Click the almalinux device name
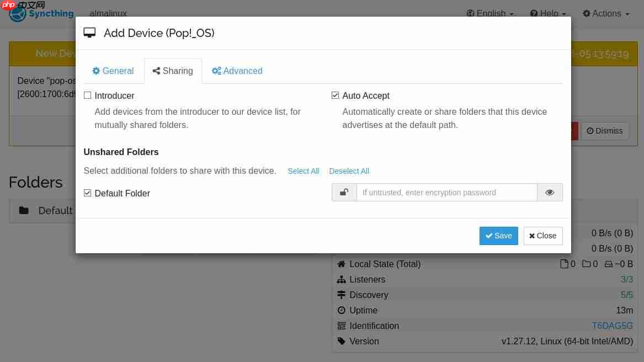The image size is (644, 362). (x=108, y=14)
